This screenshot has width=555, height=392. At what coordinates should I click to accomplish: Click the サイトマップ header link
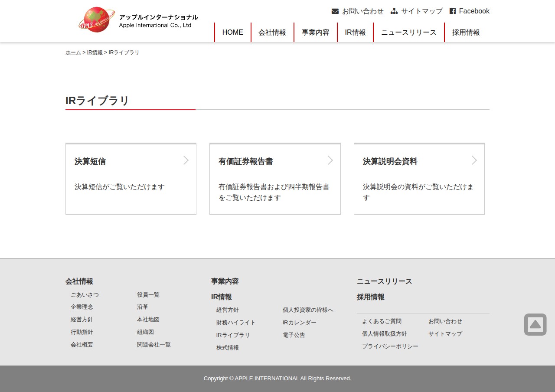point(422,11)
